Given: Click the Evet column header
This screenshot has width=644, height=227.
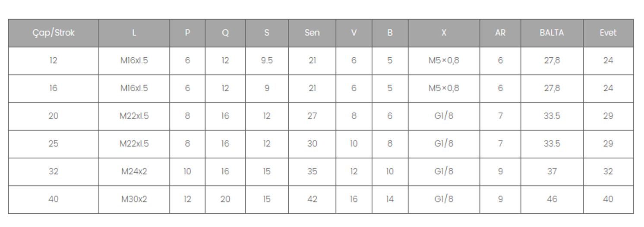Looking at the screenshot, I should click(x=608, y=33).
